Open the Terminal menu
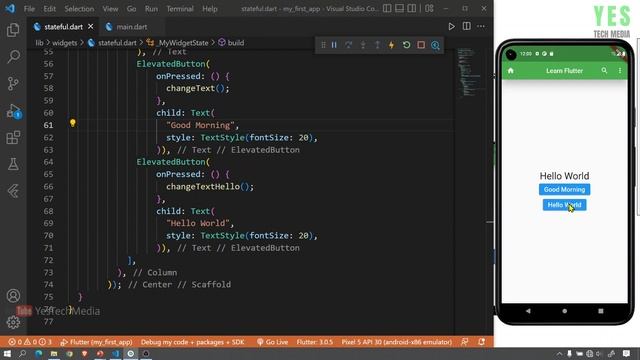The height and width of the screenshot is (360, 640). [180, 9]
